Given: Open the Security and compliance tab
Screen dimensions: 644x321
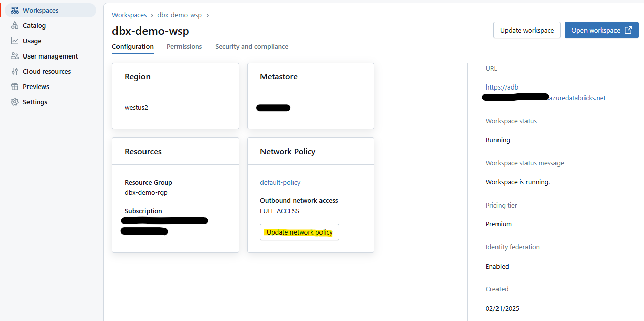Looking at the screenshot, I should tap(251, 46).
